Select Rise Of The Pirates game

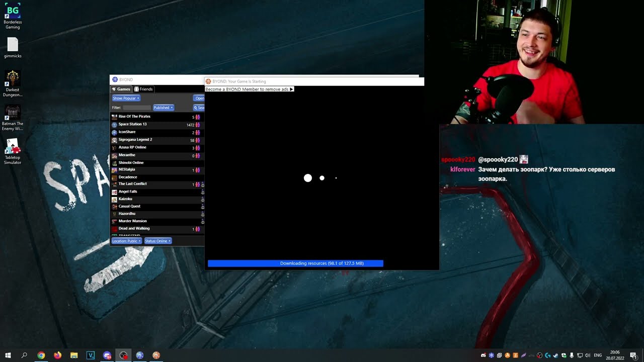click(157, 117)
